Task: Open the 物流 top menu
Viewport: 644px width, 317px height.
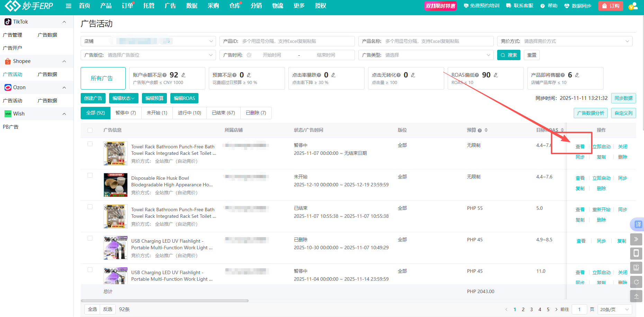Action: click(x=278, y=6)
